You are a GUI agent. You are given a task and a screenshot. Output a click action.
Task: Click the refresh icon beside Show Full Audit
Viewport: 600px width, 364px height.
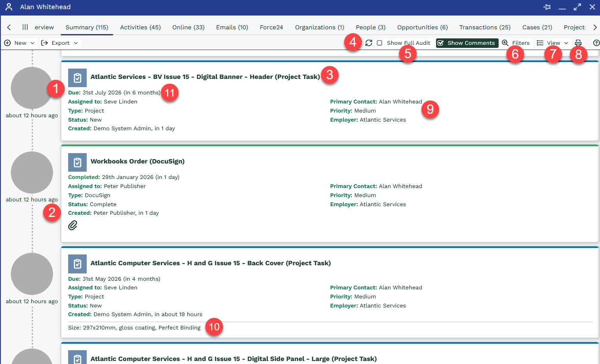[369, 43]
